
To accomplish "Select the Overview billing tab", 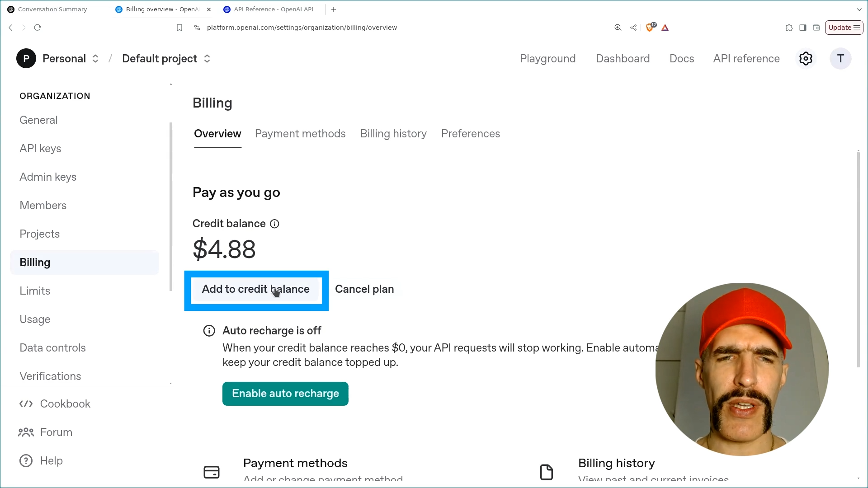I will [217, 134].
